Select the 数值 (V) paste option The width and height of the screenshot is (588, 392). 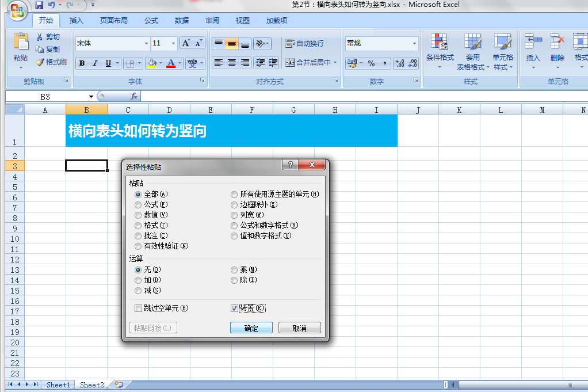point(138,215)
